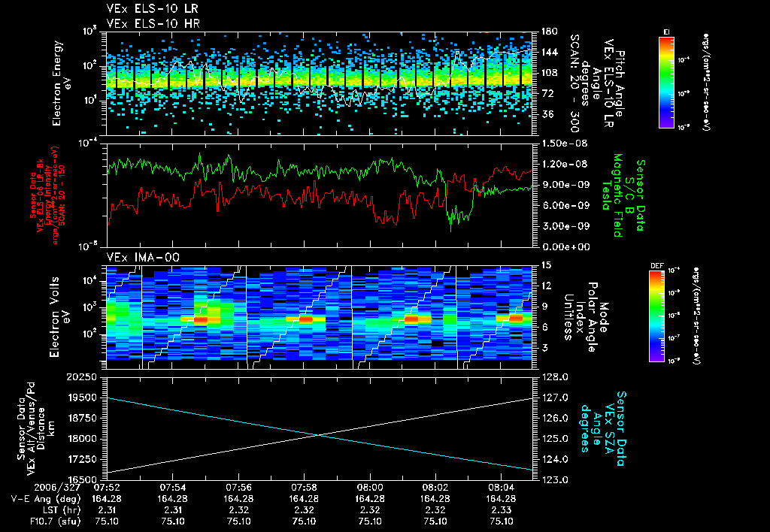Click the 'VEx Alt/Venus/Pd Distance km' axis label
The width and height of the screenshot is (770, 532).
[x=35, y=428]
